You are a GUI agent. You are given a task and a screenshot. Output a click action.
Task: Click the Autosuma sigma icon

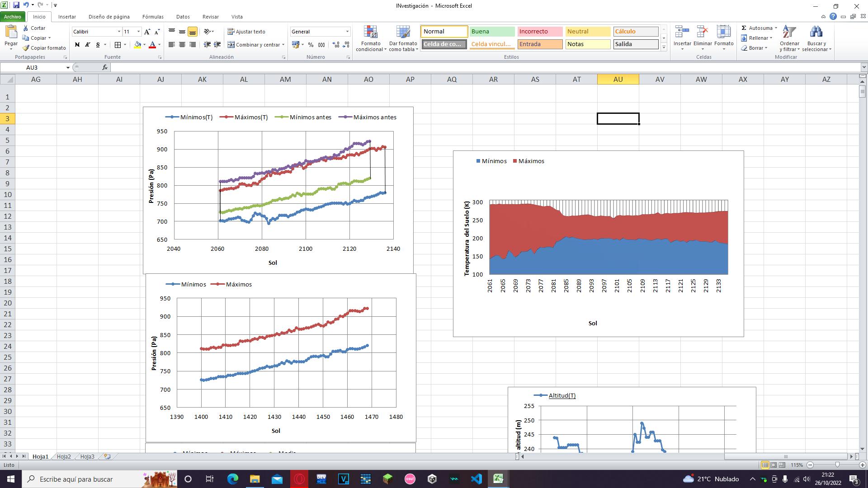744,28
